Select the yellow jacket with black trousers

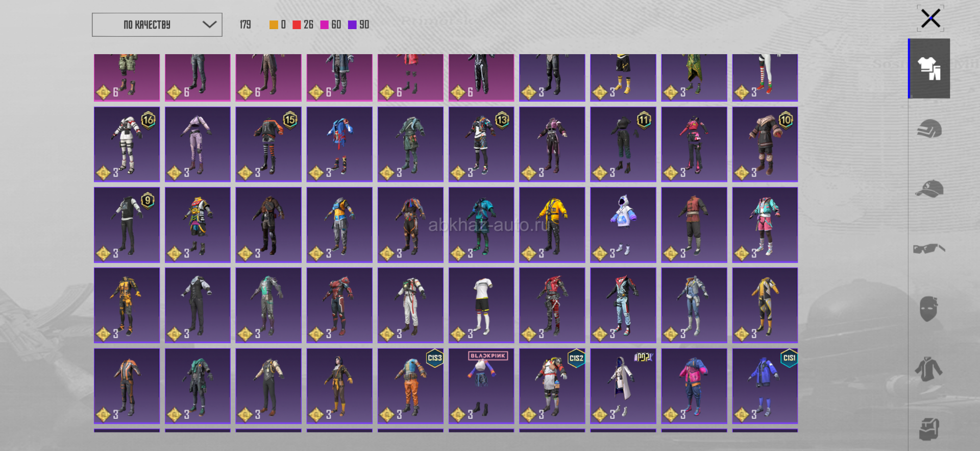552,225
